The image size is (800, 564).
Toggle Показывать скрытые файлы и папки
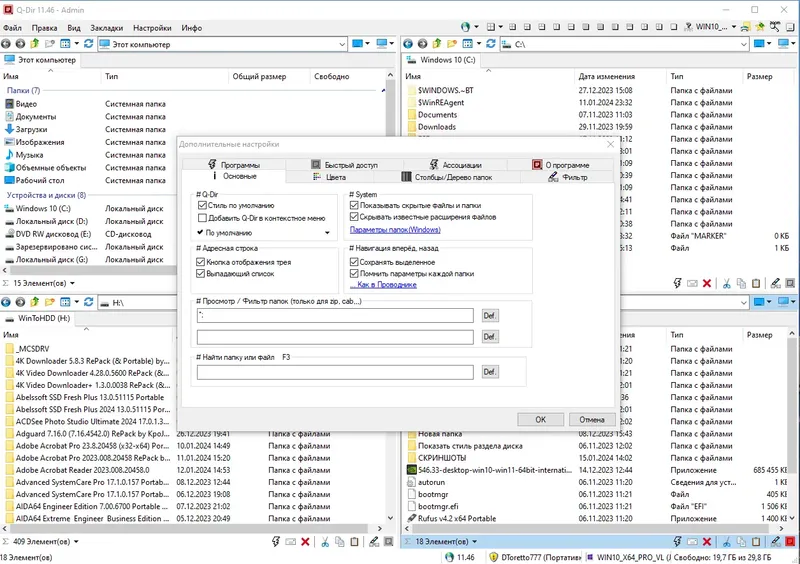(354, 205)
